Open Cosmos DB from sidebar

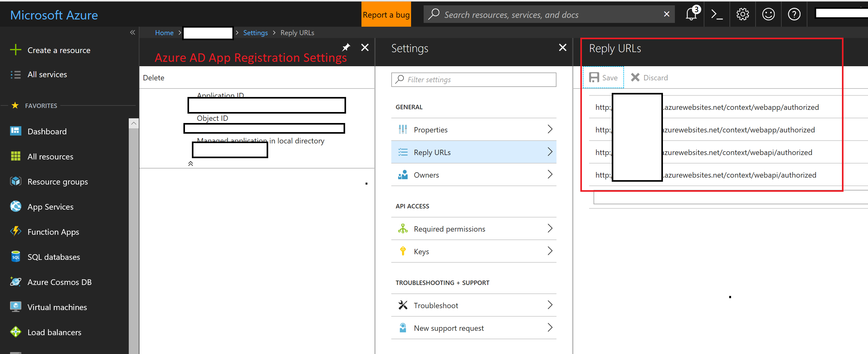click(x=59, y=282)
